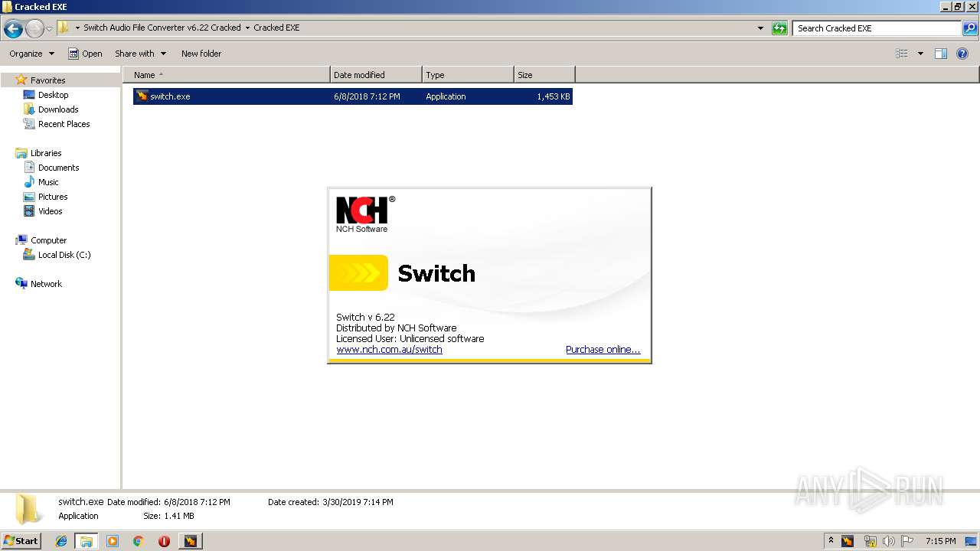980x551 pixels.
Task: Click the yellow Switch arrows logo
Action: [x=358, y=273]
